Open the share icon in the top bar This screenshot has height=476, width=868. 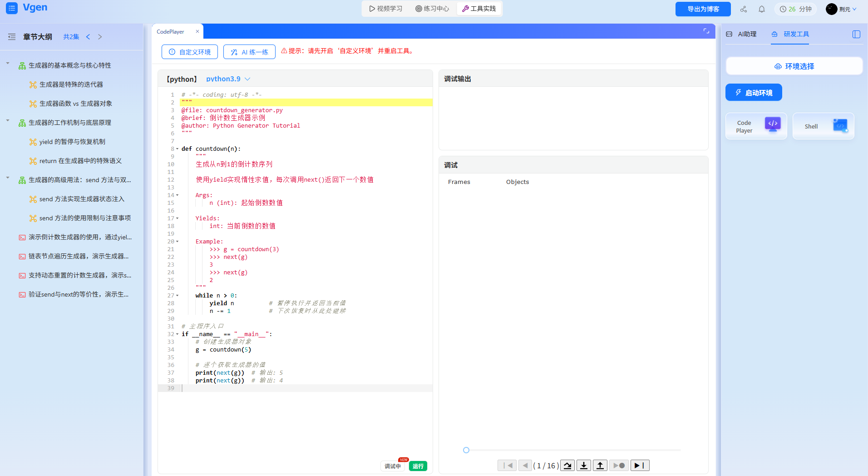click(743, 9)
